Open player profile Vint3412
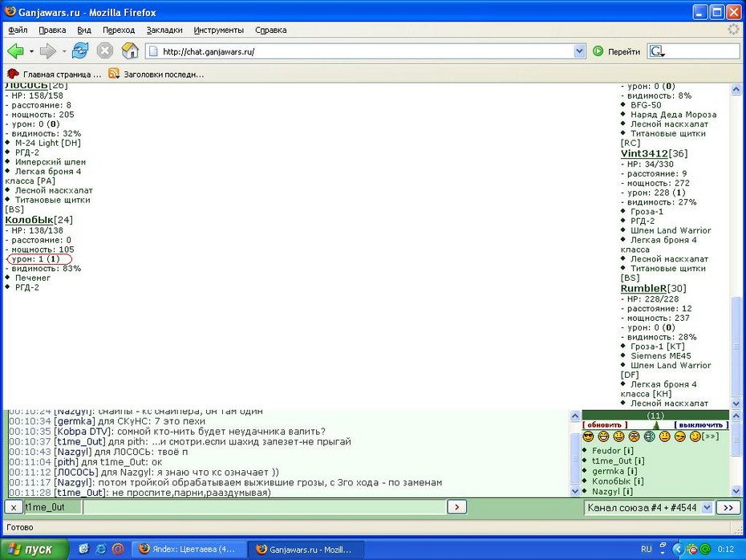This screenshot has height=560, width=746. 644,153
